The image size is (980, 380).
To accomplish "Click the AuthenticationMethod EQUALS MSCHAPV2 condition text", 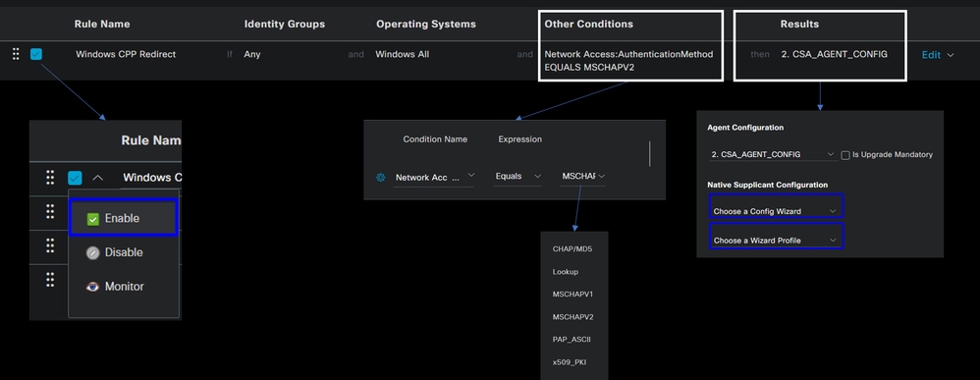I will pos(628,61).
